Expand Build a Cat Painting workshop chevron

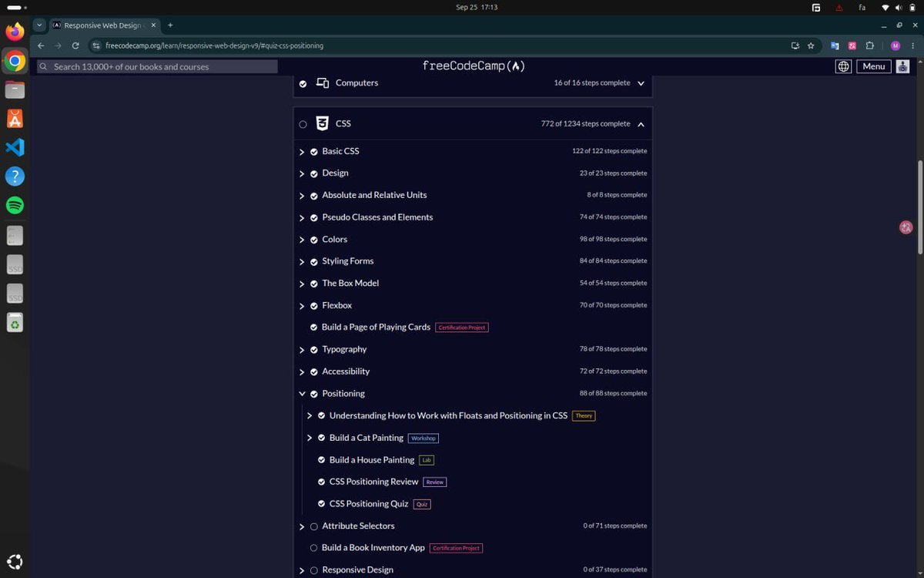click(x=310, y=438)
